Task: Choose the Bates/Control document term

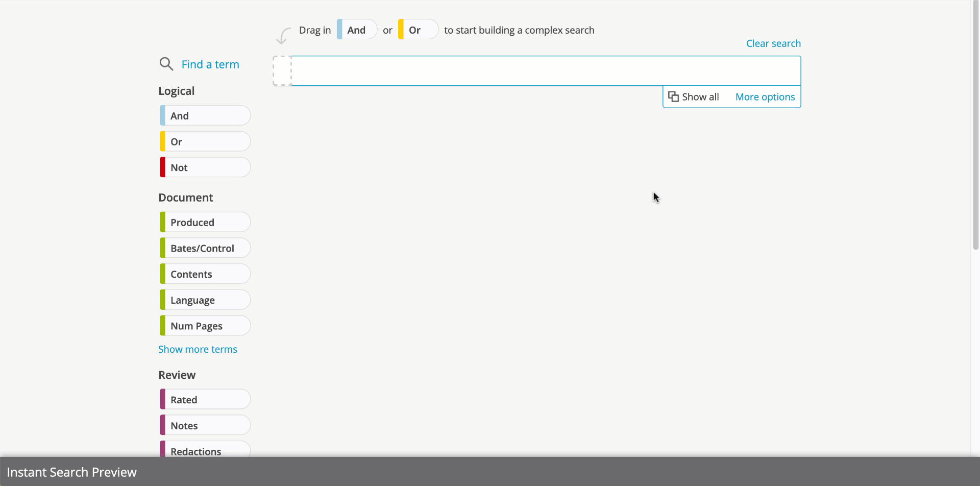Action: (205, 248)
